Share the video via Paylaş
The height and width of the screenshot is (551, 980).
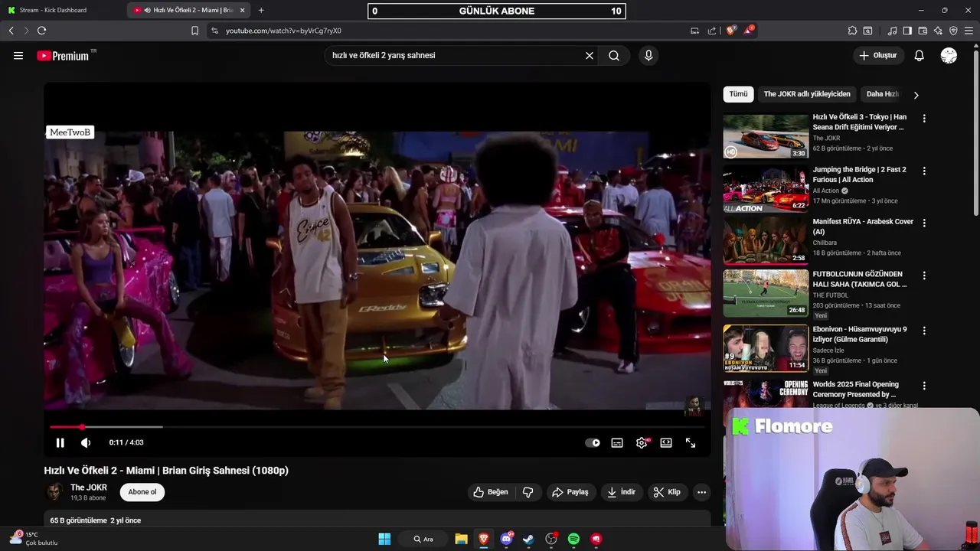pos(570,492)
